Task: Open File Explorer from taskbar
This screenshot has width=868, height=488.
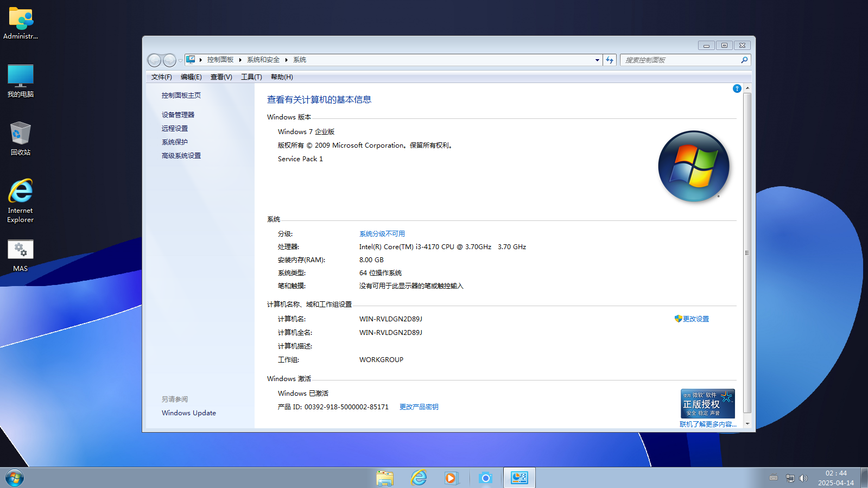Action: (x=385, y=478)
